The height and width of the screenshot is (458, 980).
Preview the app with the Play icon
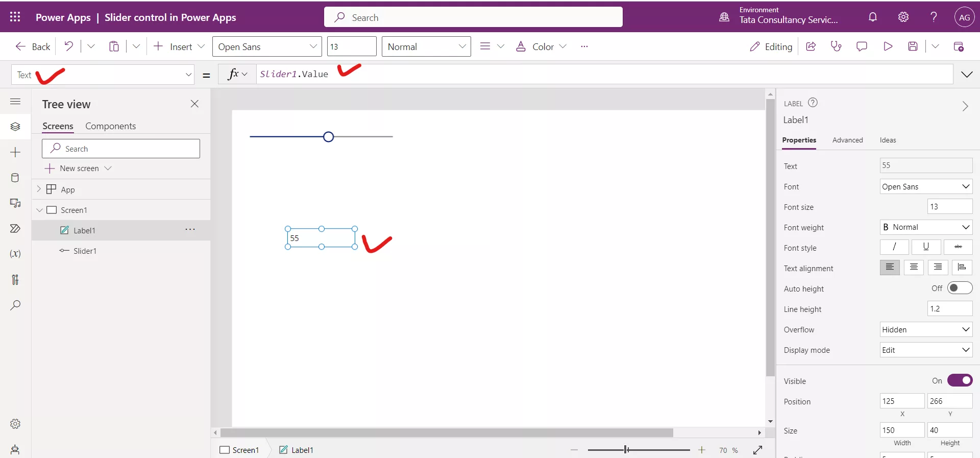coord(888,46)
